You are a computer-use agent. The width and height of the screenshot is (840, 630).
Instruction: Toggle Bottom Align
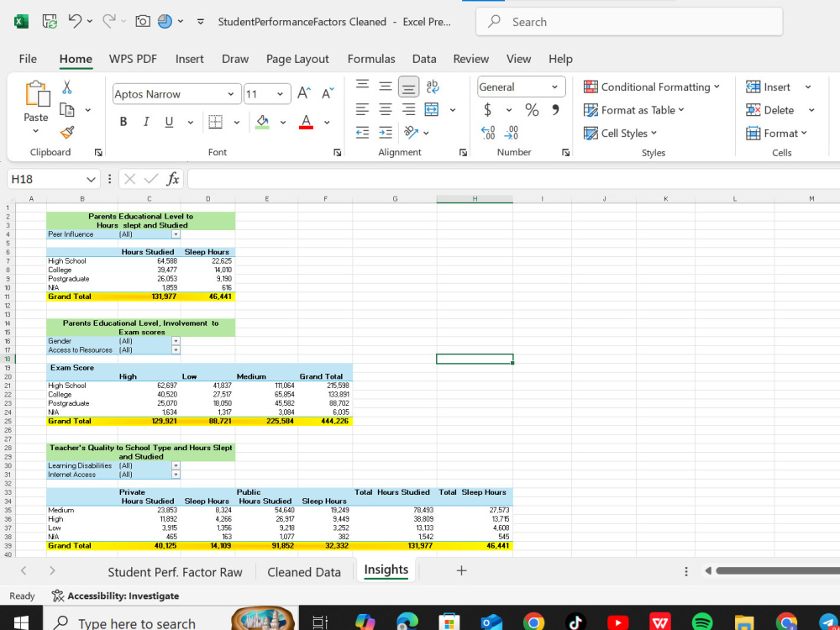point(408,87)
